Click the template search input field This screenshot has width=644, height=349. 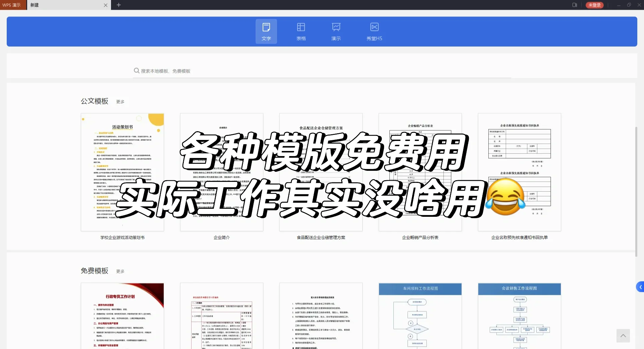[235, 70]
